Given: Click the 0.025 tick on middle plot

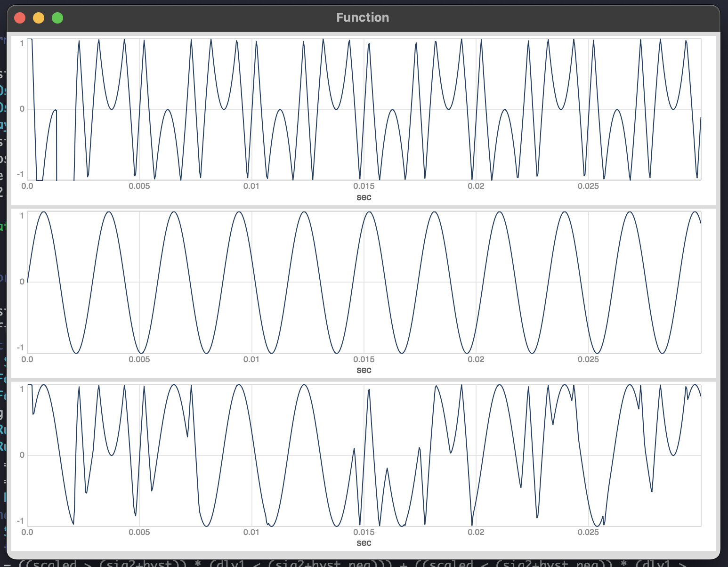Looking at the screenshot, I should (588, 359).
